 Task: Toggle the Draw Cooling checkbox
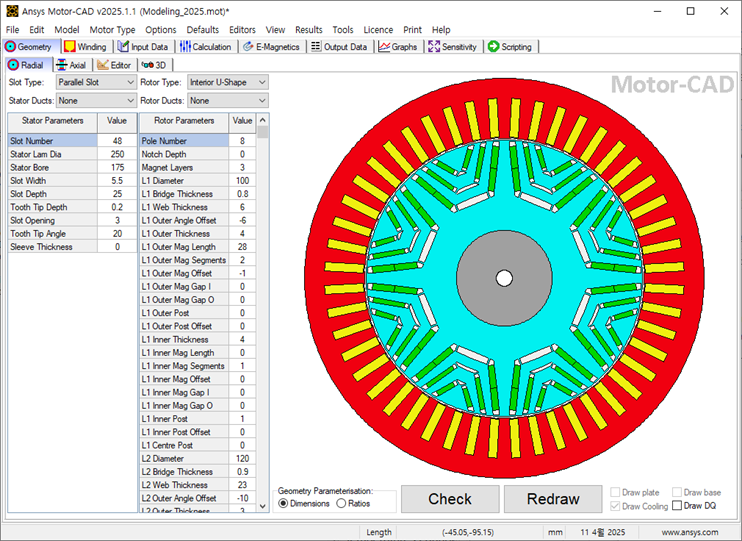coord(615,506)
